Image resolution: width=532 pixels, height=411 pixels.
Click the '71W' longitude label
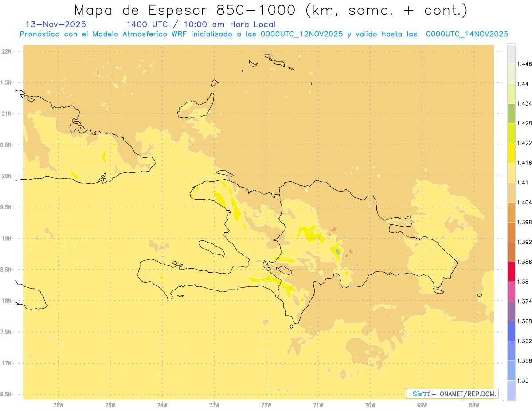pos(318,406)
